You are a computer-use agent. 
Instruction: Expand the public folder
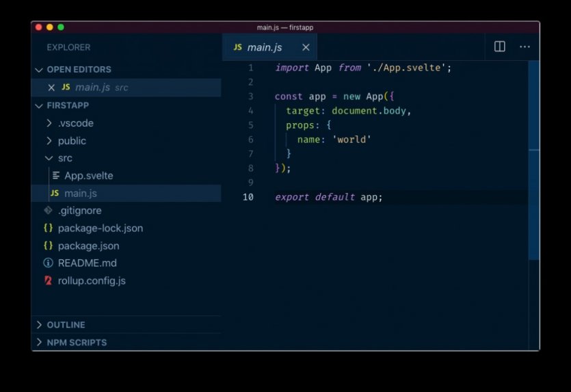click(49, 141)
